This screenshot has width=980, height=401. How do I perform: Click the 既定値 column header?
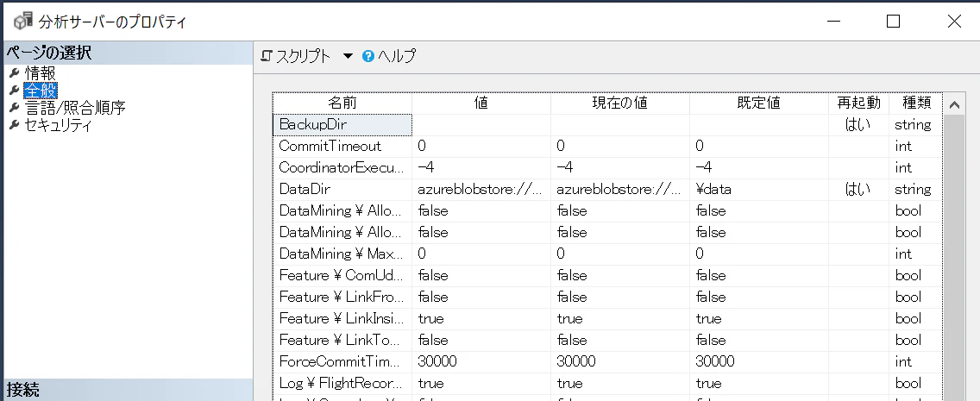(x=759, y=103)
